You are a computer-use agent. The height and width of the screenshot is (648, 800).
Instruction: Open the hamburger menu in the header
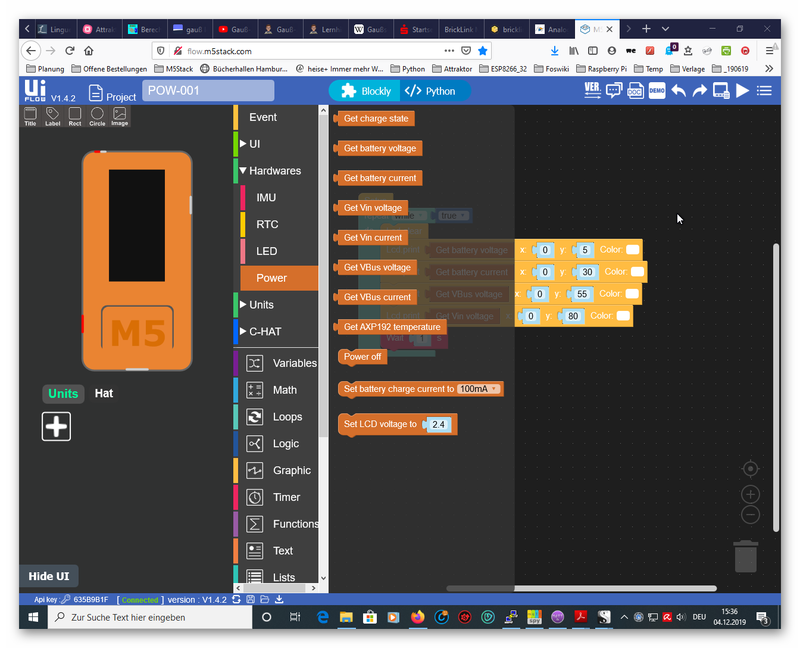click(x=765, y=91)
